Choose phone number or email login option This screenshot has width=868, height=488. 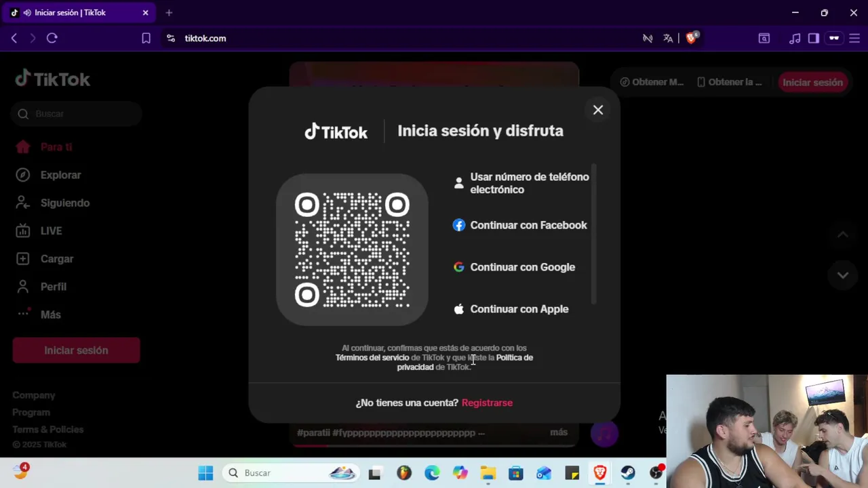521,183
